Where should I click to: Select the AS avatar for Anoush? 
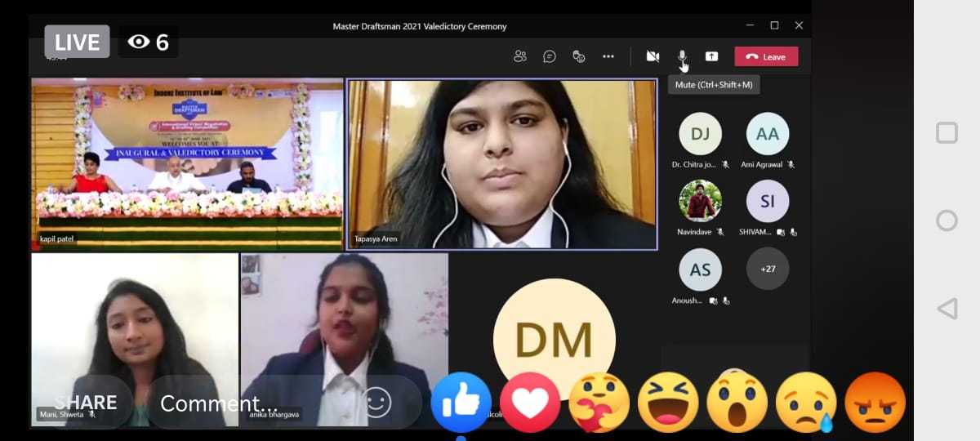pos(701,269)
